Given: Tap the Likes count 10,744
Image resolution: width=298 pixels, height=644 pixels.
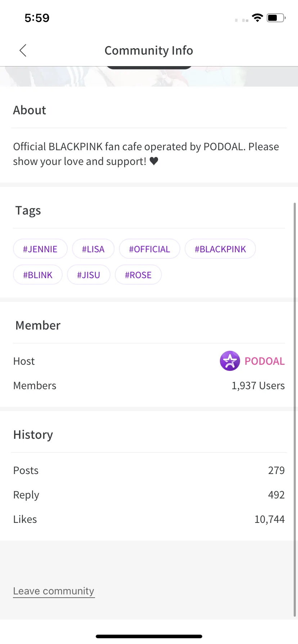Looking at the screenshot, I should (x=269, y=519).
